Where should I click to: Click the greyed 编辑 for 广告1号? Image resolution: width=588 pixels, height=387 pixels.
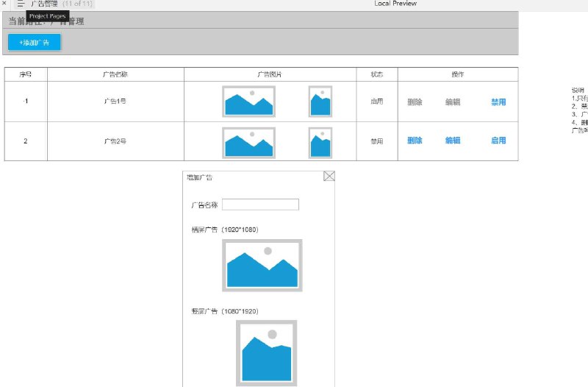click(453, 102)
